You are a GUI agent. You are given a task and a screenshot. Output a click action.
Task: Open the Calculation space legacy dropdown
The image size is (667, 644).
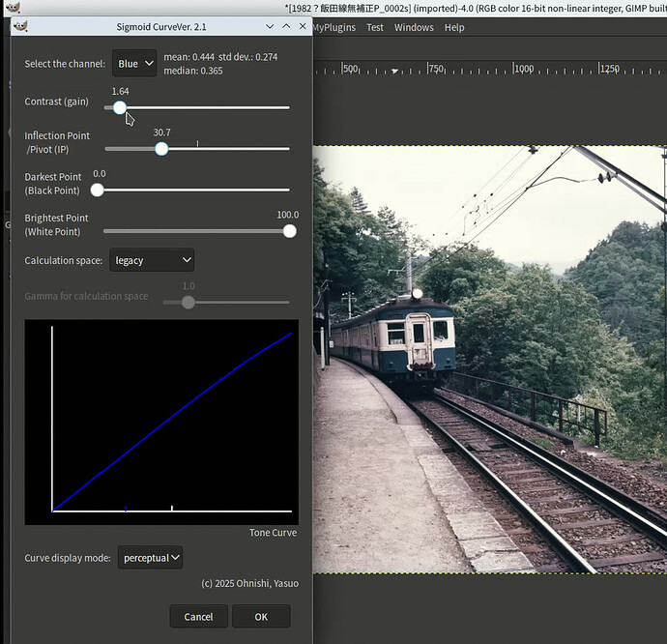pyautogui.click(x=152, y=260)
